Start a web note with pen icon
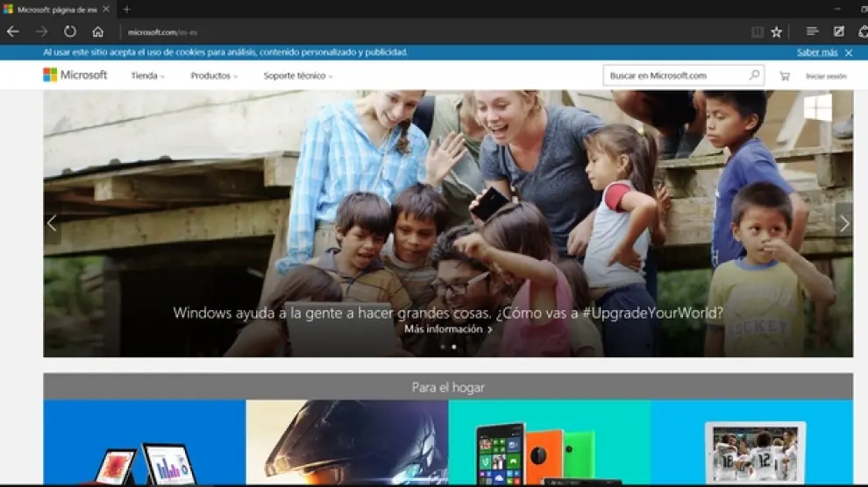 [838, 32]
